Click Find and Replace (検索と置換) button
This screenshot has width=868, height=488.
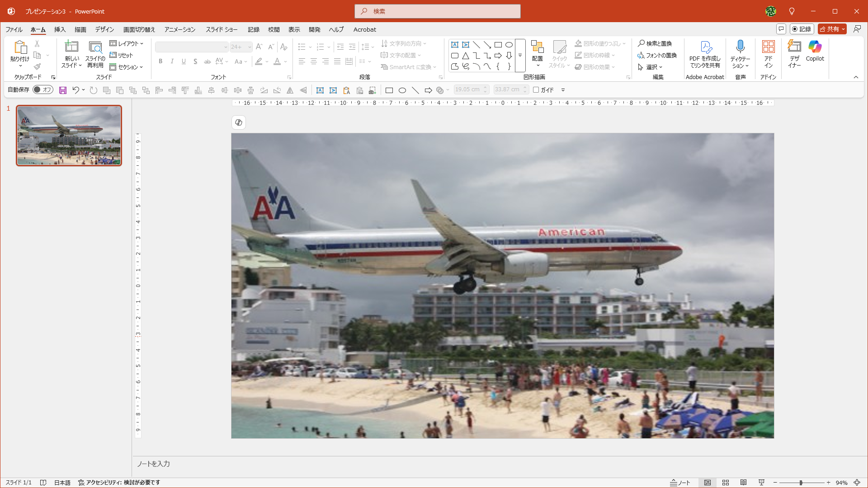pos(655,43)
